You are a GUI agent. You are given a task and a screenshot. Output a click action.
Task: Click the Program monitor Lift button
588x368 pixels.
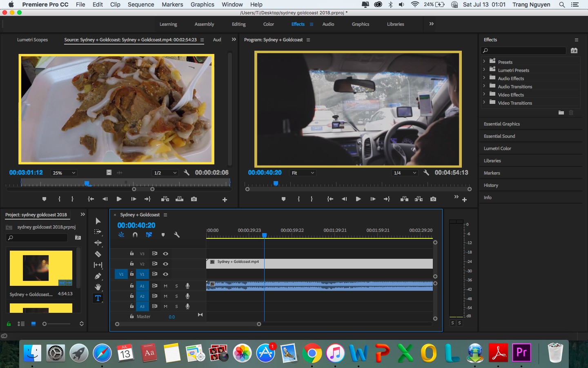pyautogui.click(x=404, y=199)
